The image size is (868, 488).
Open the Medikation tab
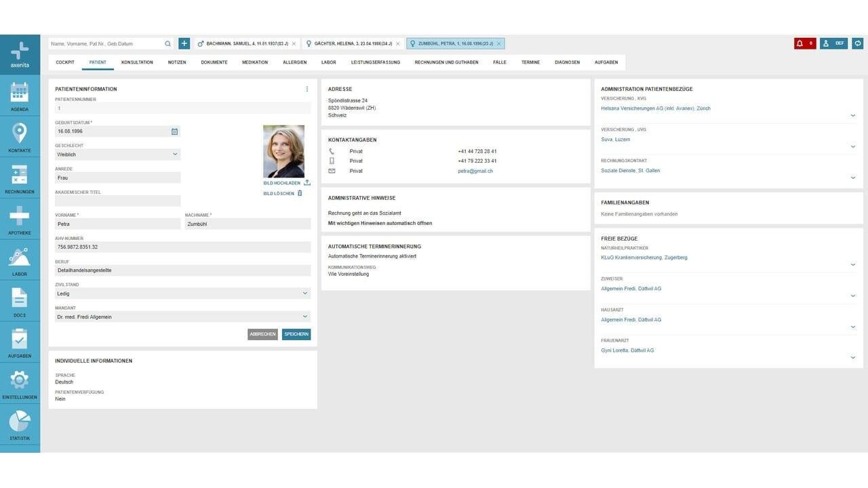[x=255, y=62]
